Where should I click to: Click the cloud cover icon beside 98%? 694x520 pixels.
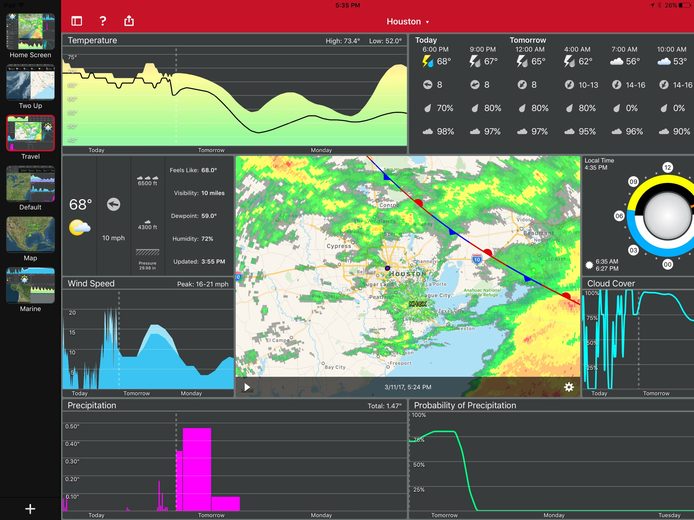[x=428, y=131]
